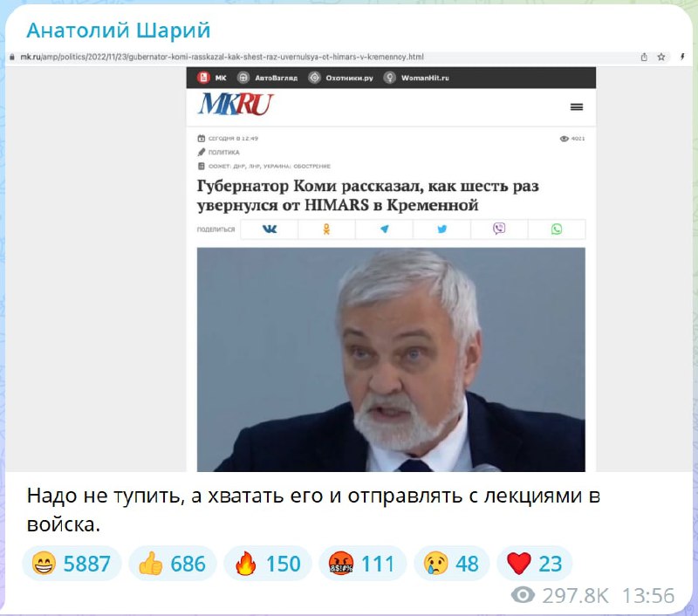Toggle the thumbs up reaction 686
698x616 pixels.
[172, 564]
